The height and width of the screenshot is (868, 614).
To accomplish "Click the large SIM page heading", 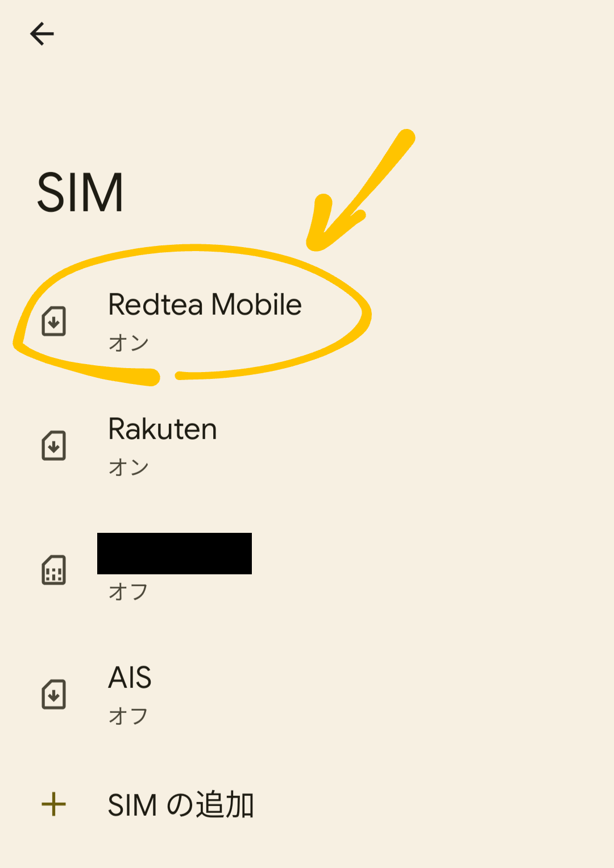I will [x=80, y=193].
